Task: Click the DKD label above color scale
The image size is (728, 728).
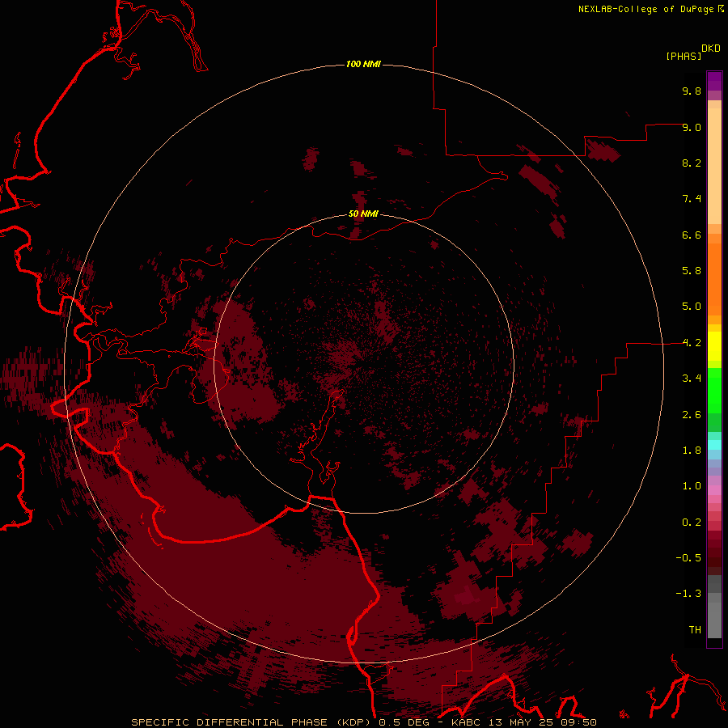Action: (x=711, y=49)
